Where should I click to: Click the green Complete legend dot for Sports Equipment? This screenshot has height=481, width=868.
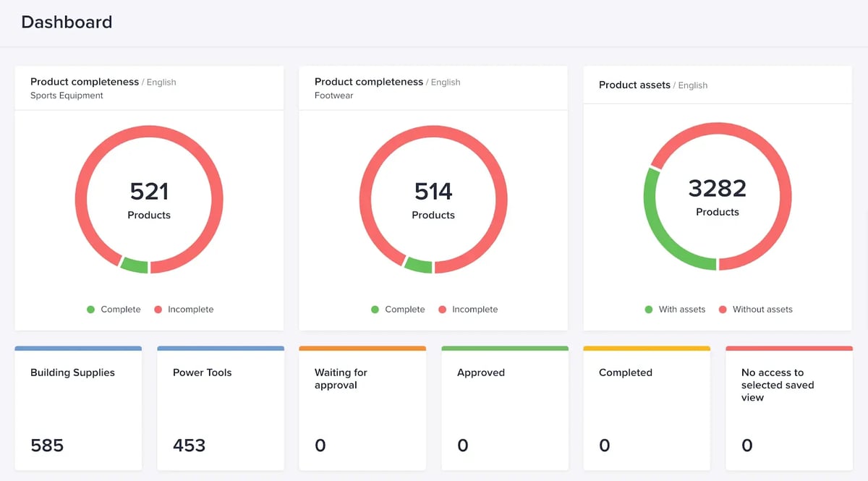tap(89, 309)
